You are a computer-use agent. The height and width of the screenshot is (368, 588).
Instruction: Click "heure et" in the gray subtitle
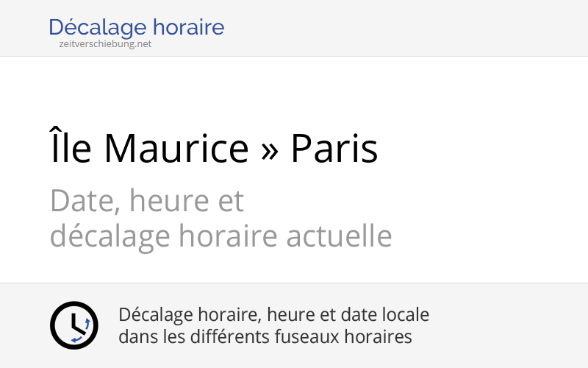click(x=184, y=201)
